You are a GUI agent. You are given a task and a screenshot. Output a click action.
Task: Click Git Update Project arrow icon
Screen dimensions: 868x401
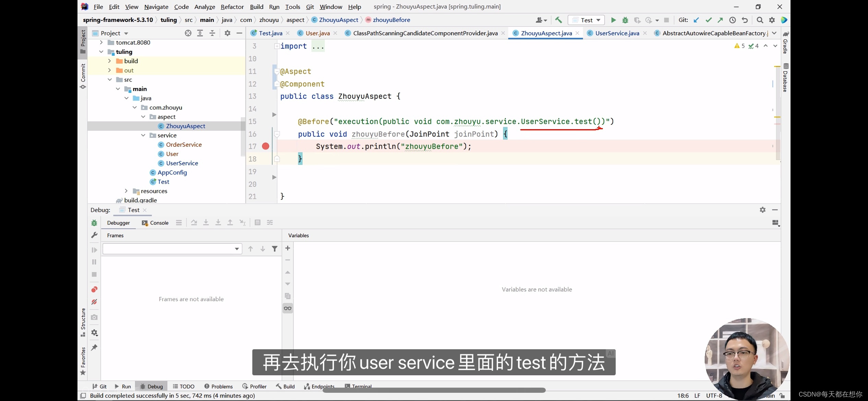click(696, 20)
